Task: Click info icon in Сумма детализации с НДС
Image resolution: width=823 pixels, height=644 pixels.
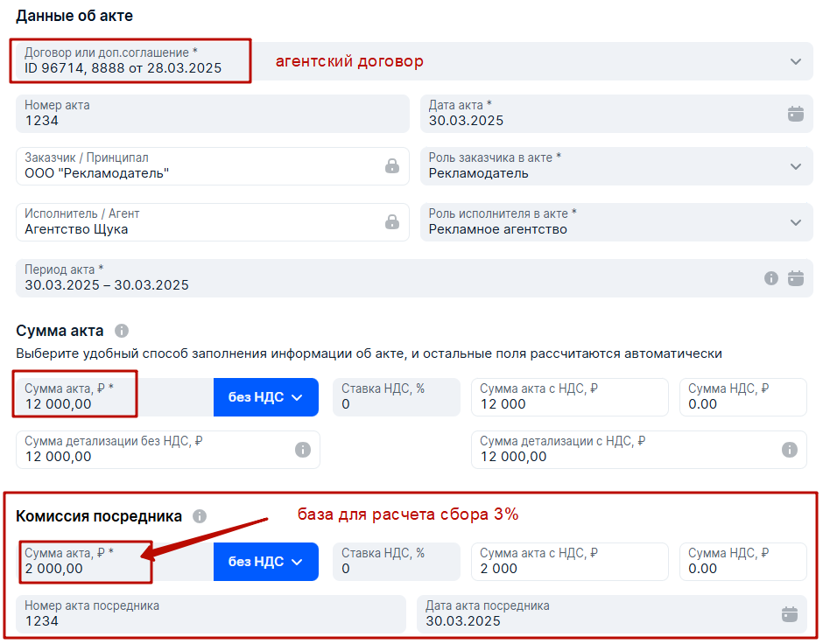Action: 789,450
